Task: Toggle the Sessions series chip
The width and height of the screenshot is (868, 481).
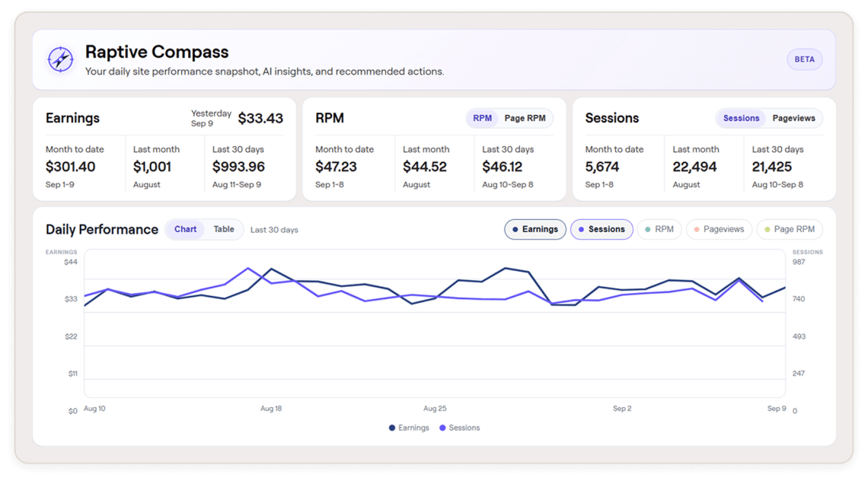Action: point(602,229)
